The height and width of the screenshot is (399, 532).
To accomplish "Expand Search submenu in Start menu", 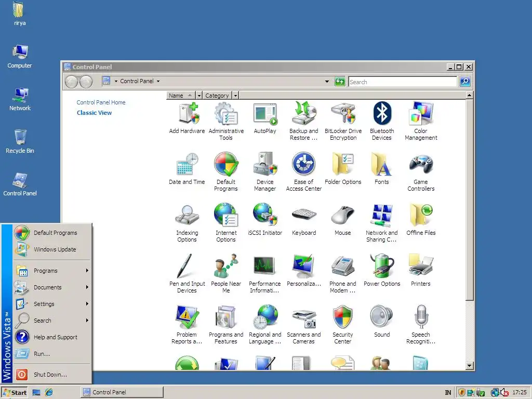I will coord(52,321).
